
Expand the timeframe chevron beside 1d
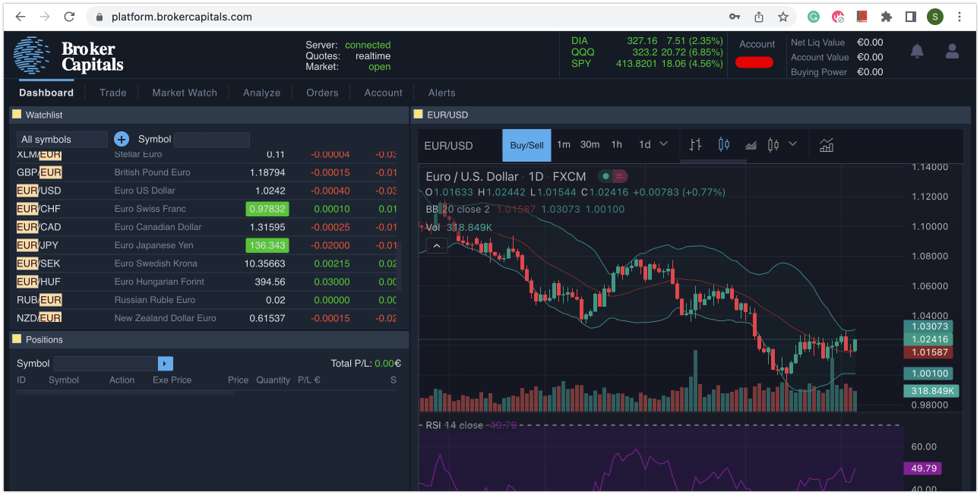(663, 143)
